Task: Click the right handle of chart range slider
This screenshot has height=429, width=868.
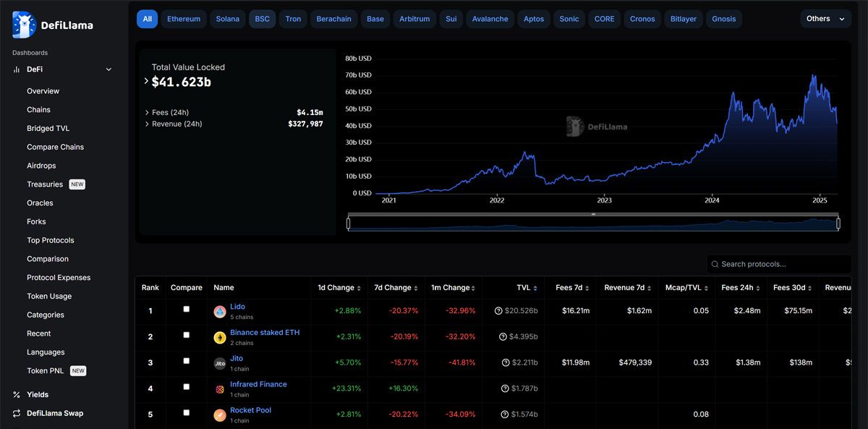Action: [838, 224]
